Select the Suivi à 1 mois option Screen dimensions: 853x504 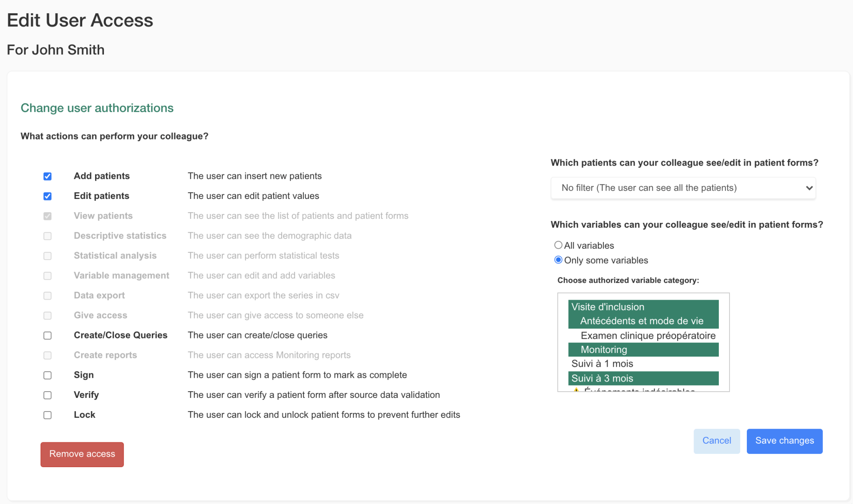(x=643, y=364)
